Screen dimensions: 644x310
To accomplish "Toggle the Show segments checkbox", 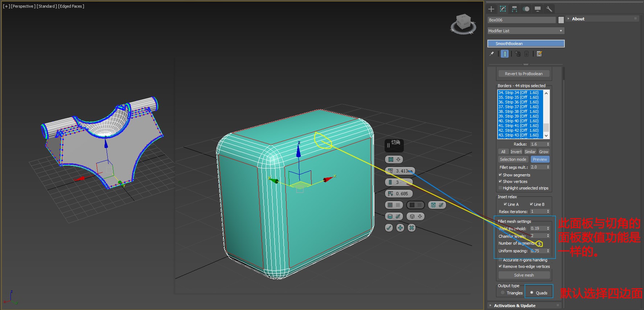I will coord(500,175).
